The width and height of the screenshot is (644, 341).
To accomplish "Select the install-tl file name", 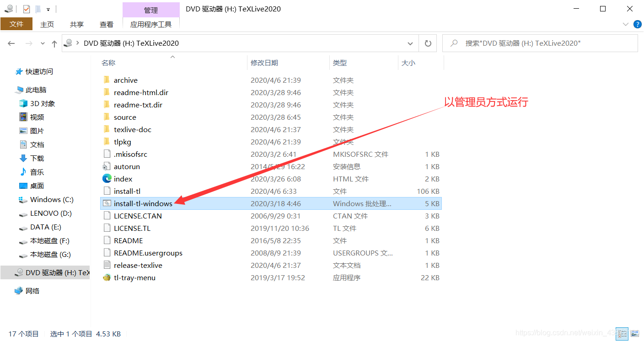I will (x=127, y=191).
